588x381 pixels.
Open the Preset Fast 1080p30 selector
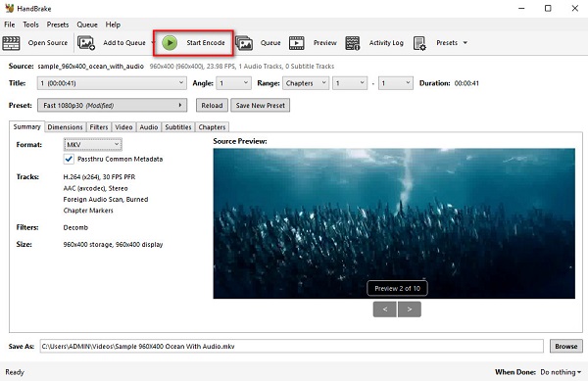(x=112, y=105)
